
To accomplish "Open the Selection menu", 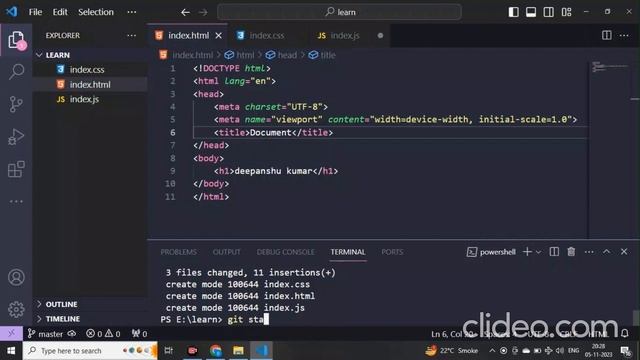I will tap(96, 12).
